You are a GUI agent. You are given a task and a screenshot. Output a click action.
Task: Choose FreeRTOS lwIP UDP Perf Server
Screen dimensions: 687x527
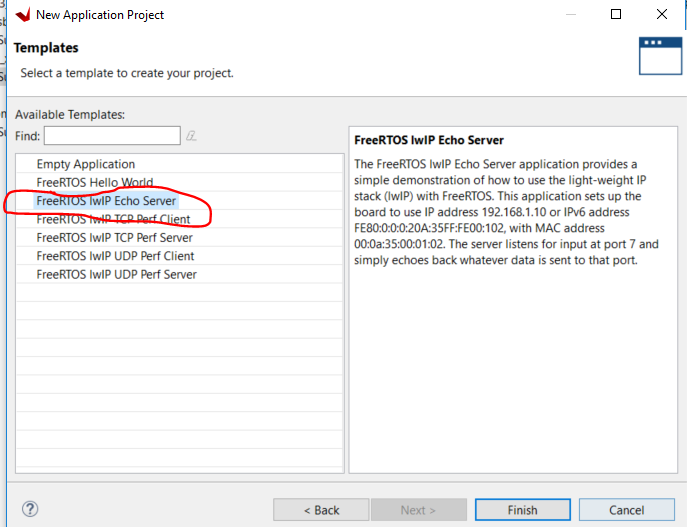point(116,274)
